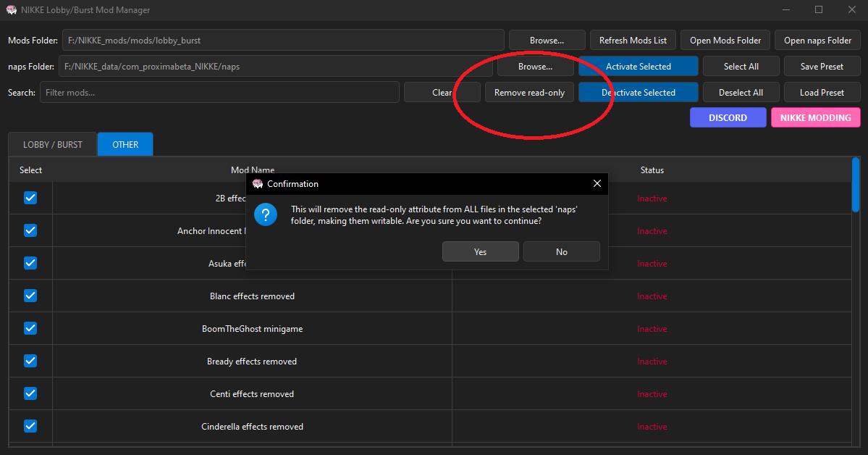The height and width of the screenshot is (455, 868).
Task: Open the DISCORD link
Action: click(728, 117)
